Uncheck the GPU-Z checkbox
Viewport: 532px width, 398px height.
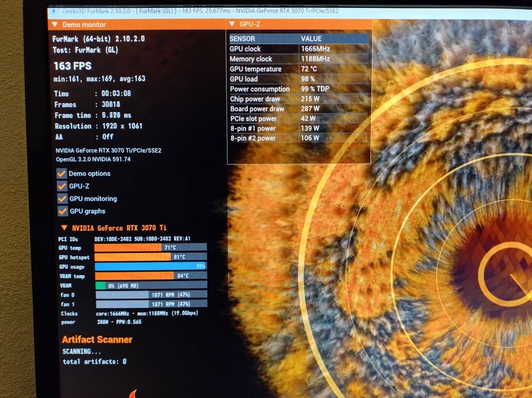[62, 186]
